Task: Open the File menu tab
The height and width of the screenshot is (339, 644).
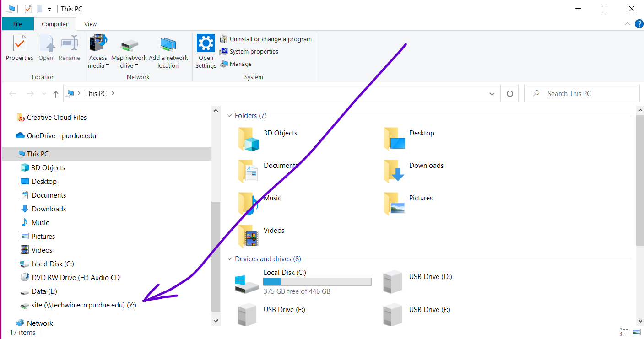Action: coord(17,24)
